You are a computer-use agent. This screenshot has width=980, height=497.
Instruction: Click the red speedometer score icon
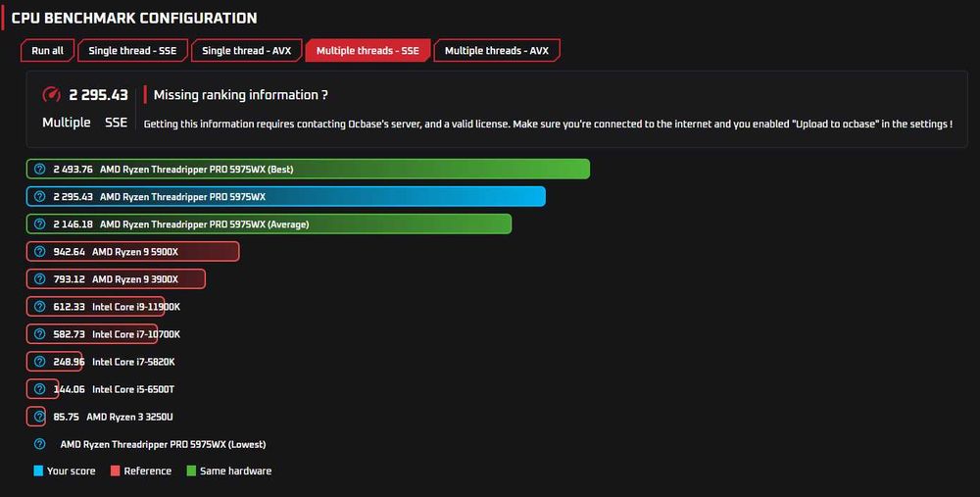pos(51,95)
